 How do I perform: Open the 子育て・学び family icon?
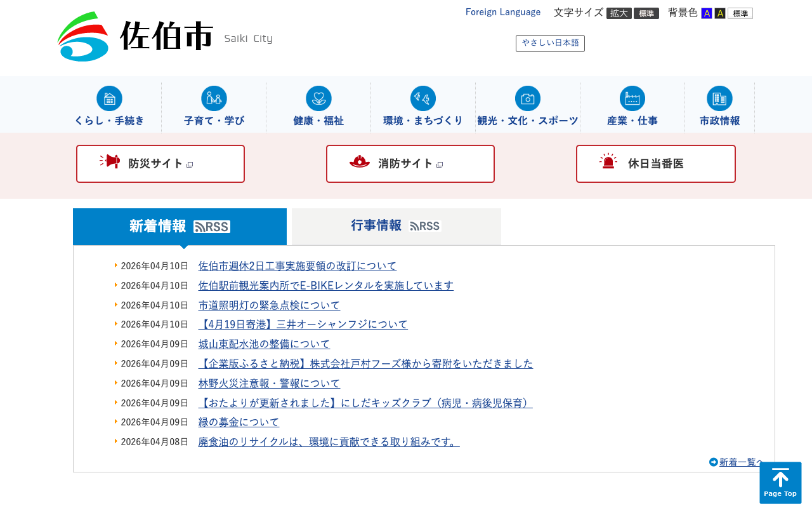click(214, 98)
